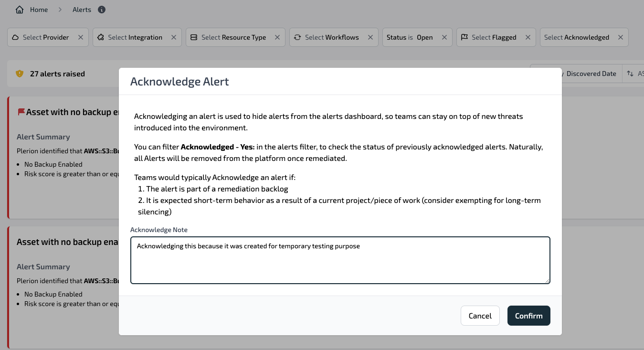Click the puzzle icon in Select Integration filter
The image size is (644, 350).
101,37
